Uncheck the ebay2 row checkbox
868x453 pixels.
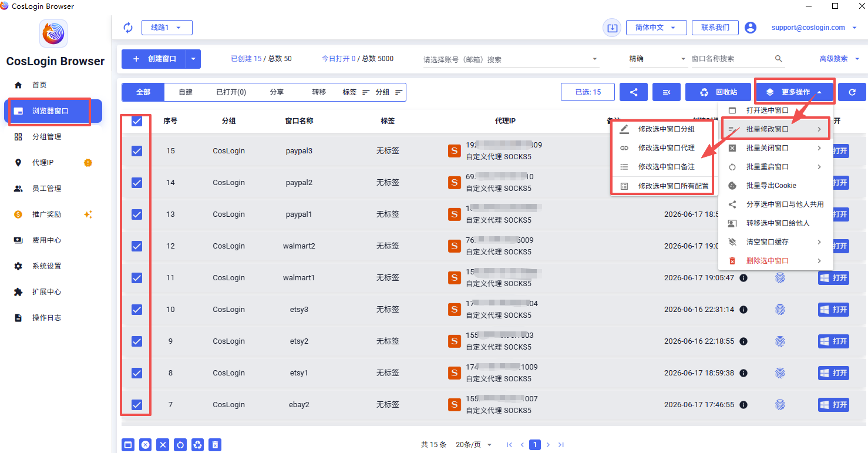click(137, 404)
